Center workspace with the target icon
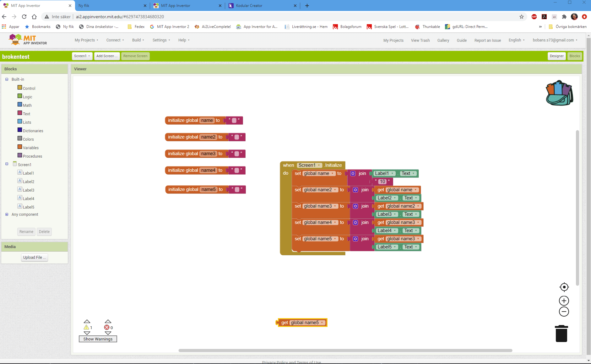 click(564, 287)
